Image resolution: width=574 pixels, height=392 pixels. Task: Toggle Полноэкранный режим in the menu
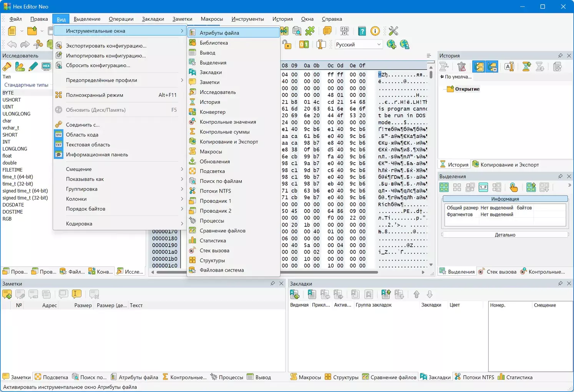click(95, 95)
